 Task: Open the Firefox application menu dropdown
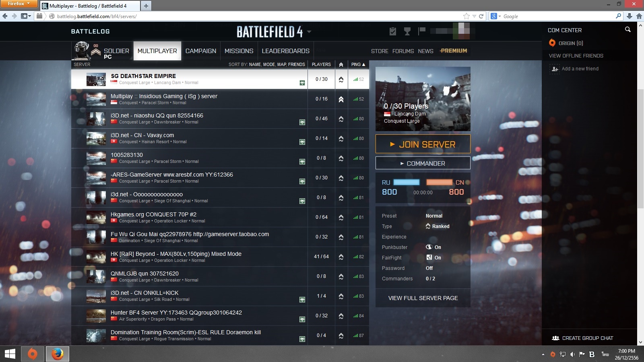click(x=19, y=4)
